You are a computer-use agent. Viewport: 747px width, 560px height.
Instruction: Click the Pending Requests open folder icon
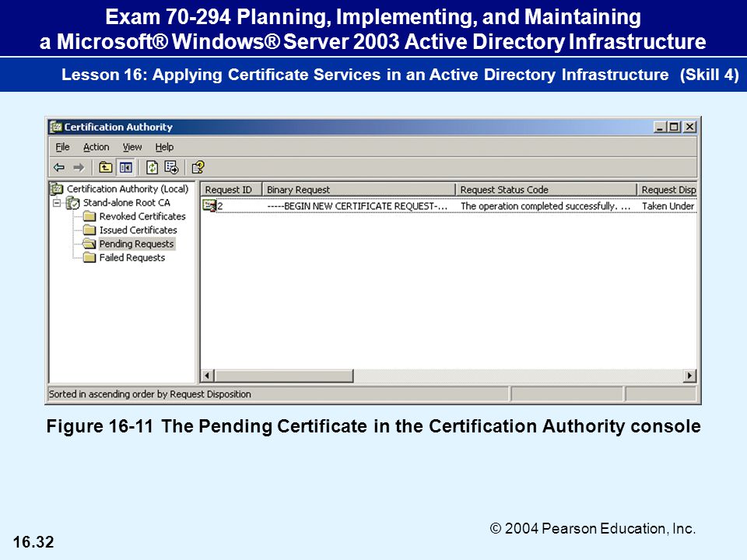pyautogui.click(x=89, y=244)
